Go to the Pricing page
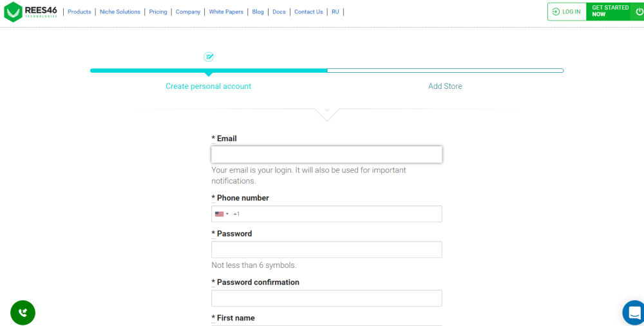Viewport: 644px width, 326px height. click(x=158, y=12)
